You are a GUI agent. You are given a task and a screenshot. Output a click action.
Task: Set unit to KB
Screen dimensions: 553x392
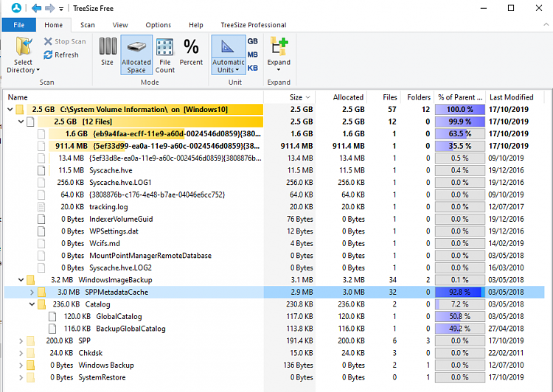252,68
